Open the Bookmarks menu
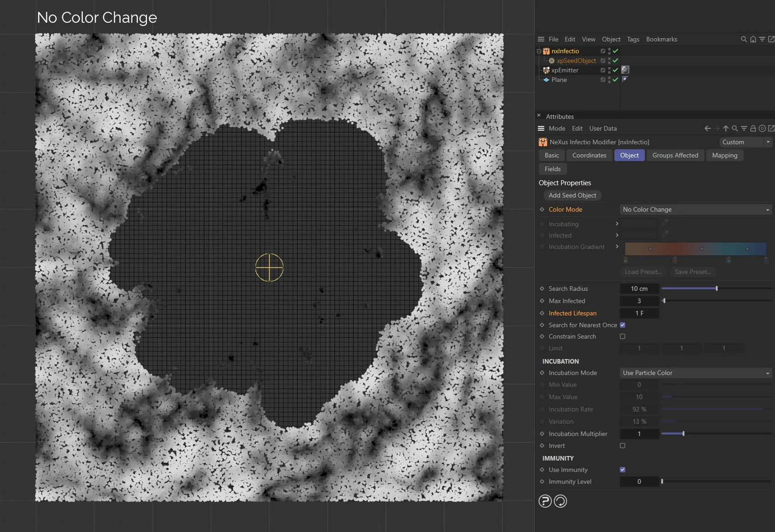The height and width of the screenshot is (532, 775). click(x=661, y=39)
